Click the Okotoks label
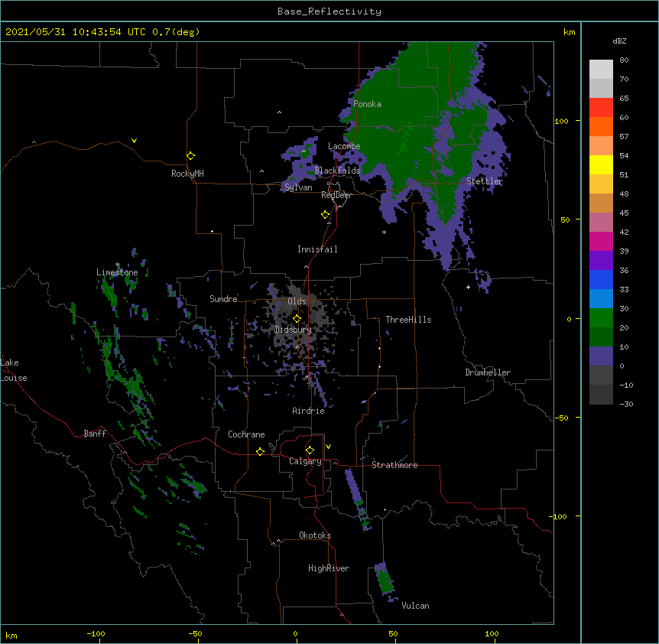This screenshot has width=659, height=644. (315, 535)
